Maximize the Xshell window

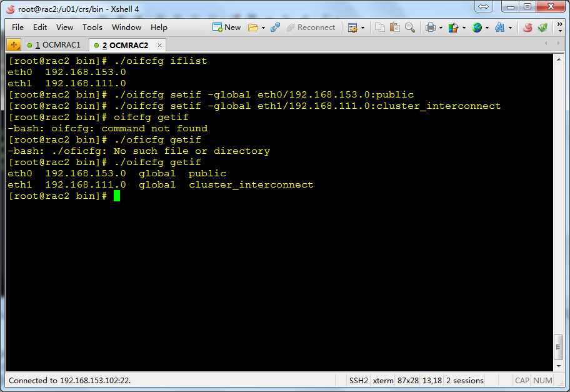[x=528, y=6]
